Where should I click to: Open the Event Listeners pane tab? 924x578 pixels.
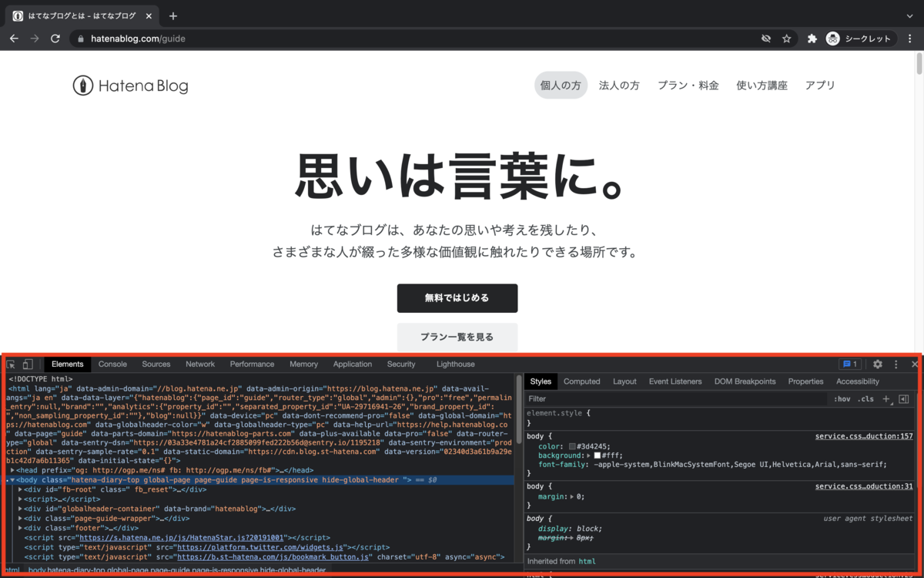(675, 381)
